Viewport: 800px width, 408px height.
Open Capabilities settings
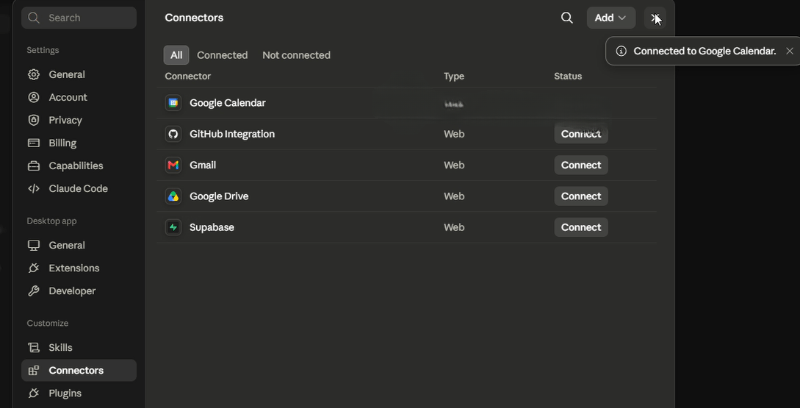click(79, 166)
